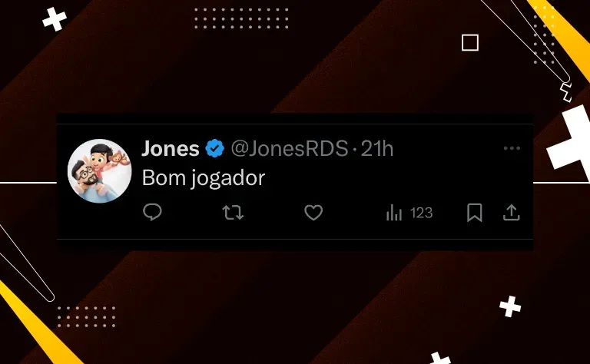Click the blue verified badge
This screenshot has width=590, height=364.
(215, 148)
